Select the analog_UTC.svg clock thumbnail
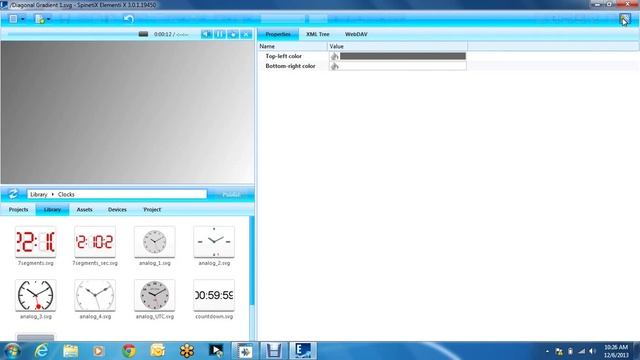This screenshot has height=360, width=640. (155, 295)
